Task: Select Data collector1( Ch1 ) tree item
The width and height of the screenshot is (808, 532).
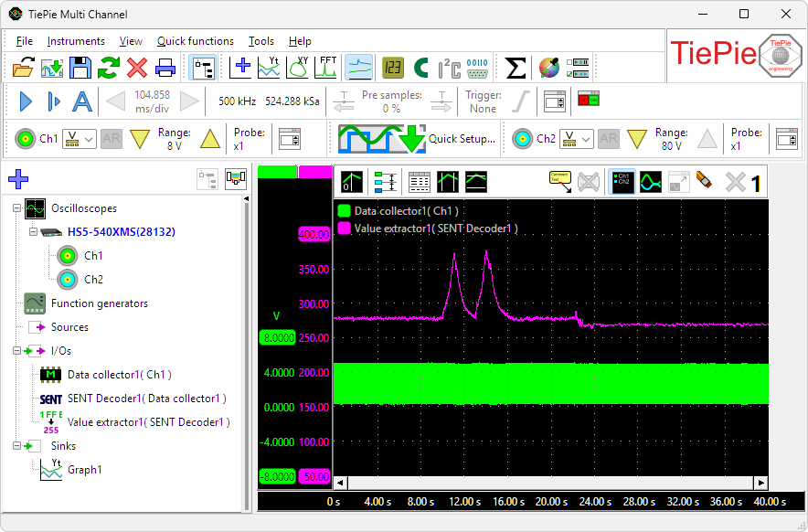Action: (x=120, y=375)
